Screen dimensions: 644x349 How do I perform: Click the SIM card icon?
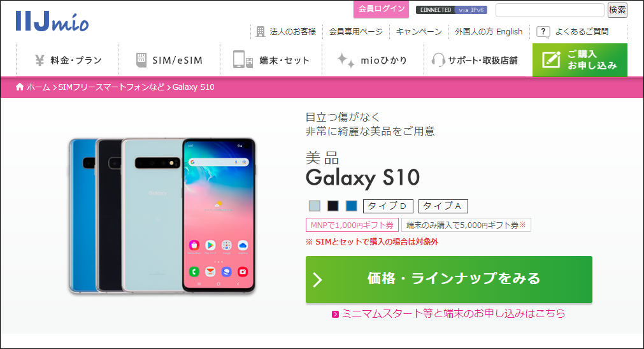pos(141,60)
